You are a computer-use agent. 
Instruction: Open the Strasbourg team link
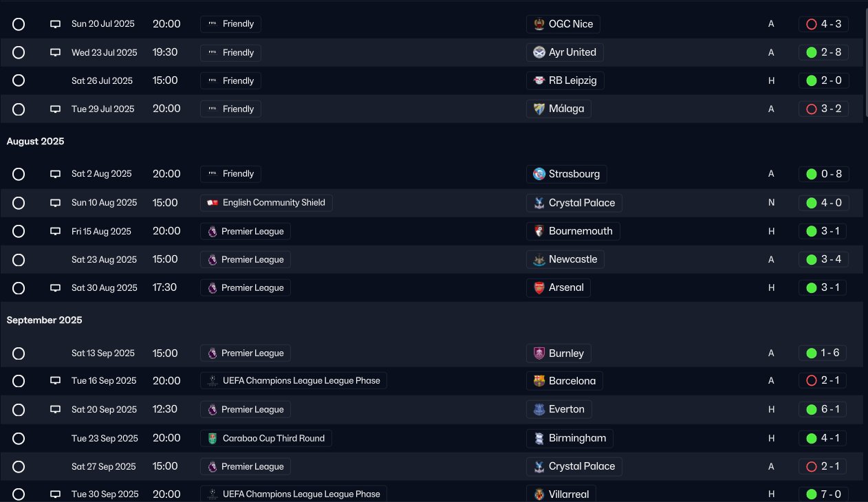(574, 174)
